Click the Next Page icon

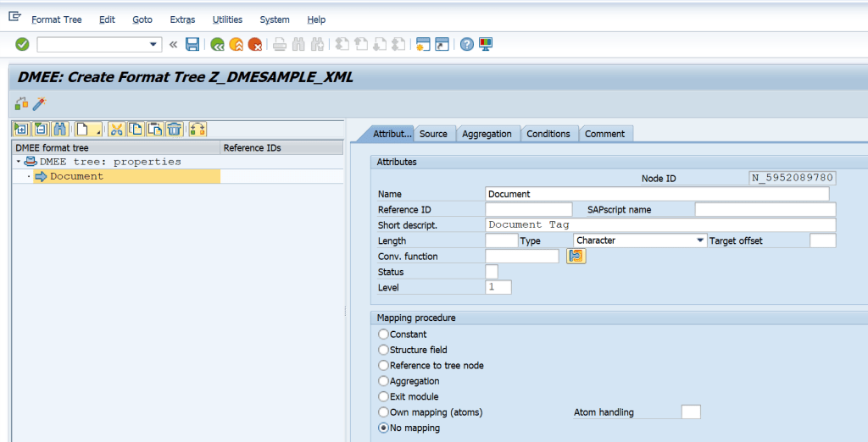(x=380, y=44)
